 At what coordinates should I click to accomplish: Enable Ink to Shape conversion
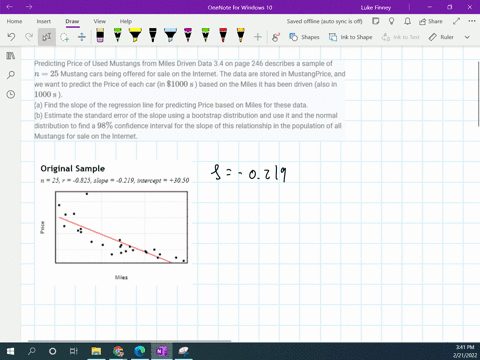(x=350, y=37)
